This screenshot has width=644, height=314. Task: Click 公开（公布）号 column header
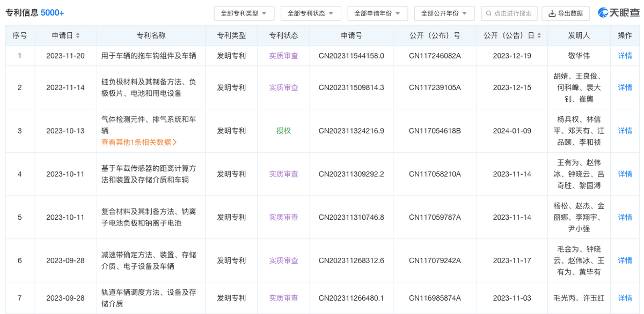click(x=435, y=35)
